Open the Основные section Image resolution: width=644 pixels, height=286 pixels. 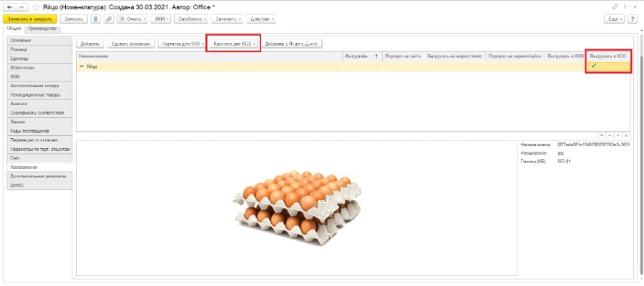[40, 41]
